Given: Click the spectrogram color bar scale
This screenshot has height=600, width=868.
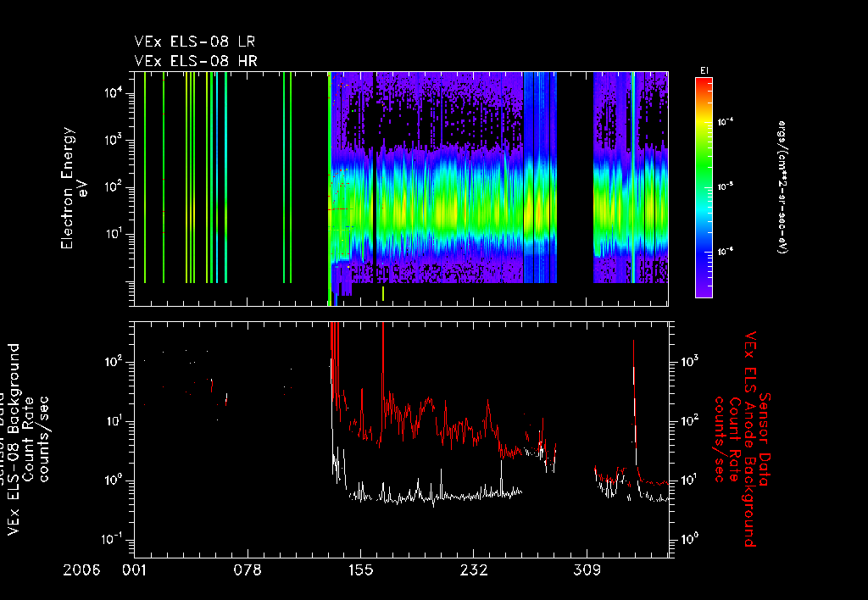Looking at the screenshot, I should (x=704, y=187).
